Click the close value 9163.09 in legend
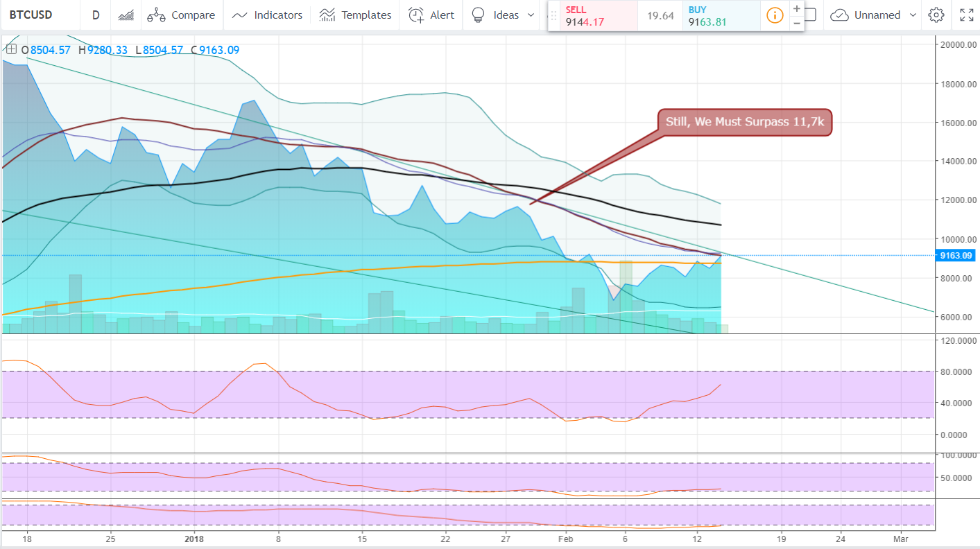The width and height of the screenshot is (980, 549). [218, 50]
